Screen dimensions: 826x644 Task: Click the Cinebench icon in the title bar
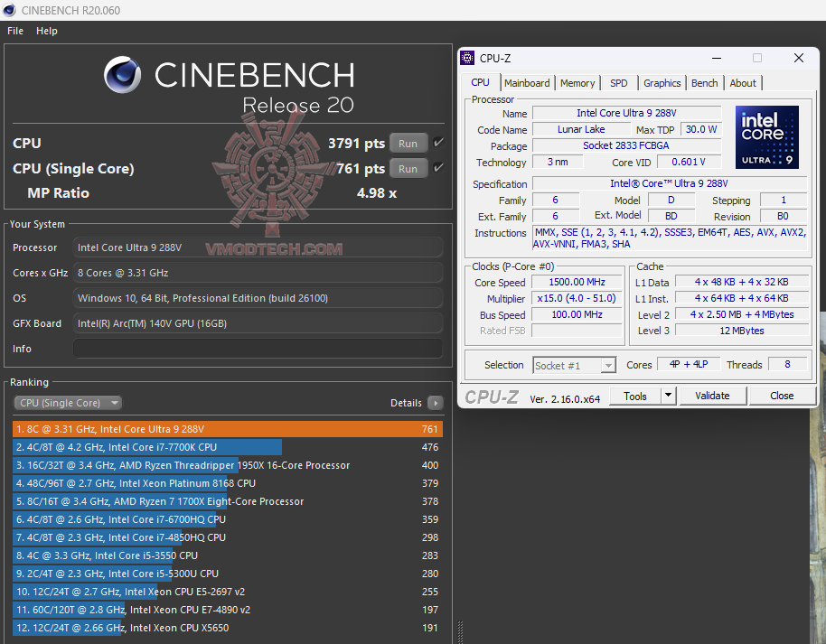coord(9,10)
